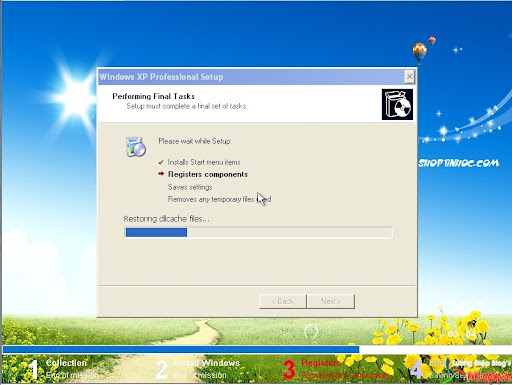This screenshot has width=512, height=385.
Task: Click the 03:04 timer display
Action: pyautogui.click(x=462, y=334)
